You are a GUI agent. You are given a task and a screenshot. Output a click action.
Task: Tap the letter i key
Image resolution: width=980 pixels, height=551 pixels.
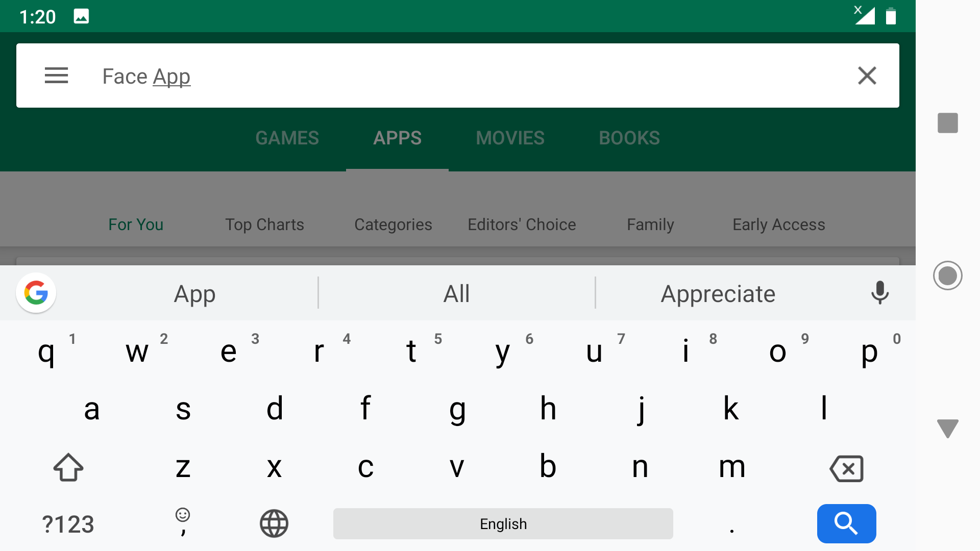pyautogui.click(x=686, y=351)
